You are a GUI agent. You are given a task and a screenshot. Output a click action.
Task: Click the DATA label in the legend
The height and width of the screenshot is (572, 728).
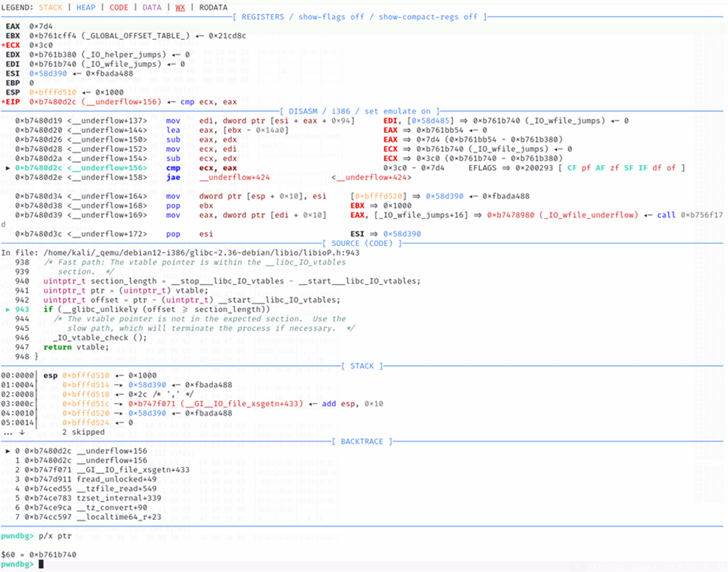pos(152,8)
